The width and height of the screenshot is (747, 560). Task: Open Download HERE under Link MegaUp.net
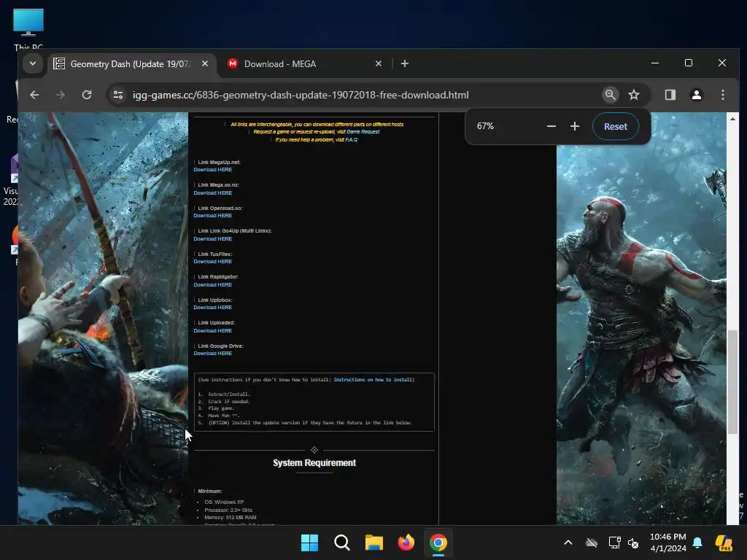[x=213, y=169]
